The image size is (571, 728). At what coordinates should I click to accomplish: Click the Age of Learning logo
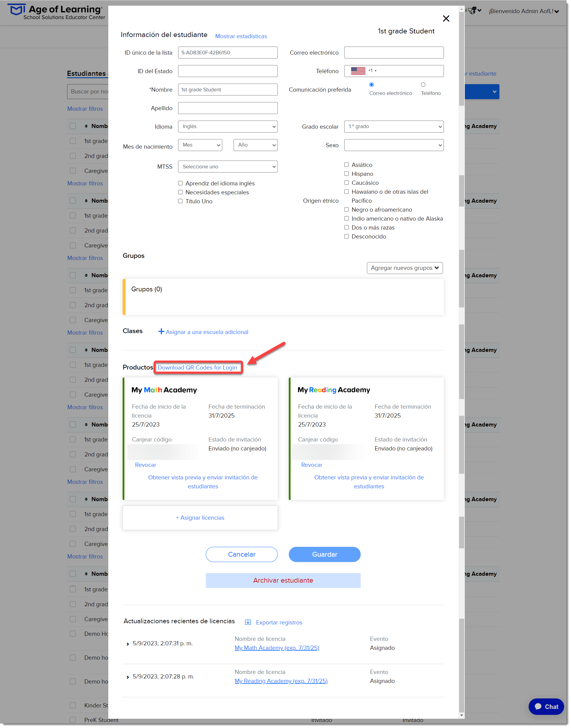coord(56,12)
